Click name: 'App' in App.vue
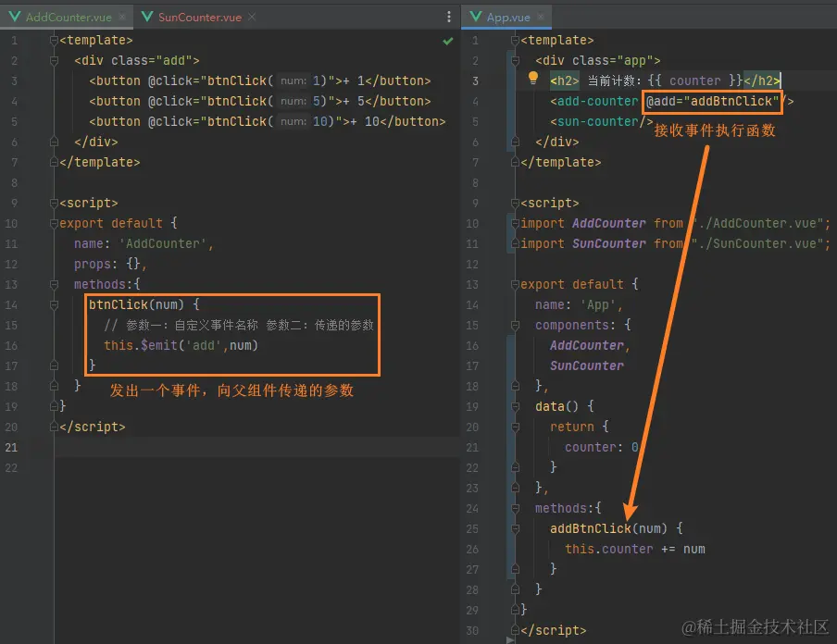837x644 pixels. click(580, 304)
